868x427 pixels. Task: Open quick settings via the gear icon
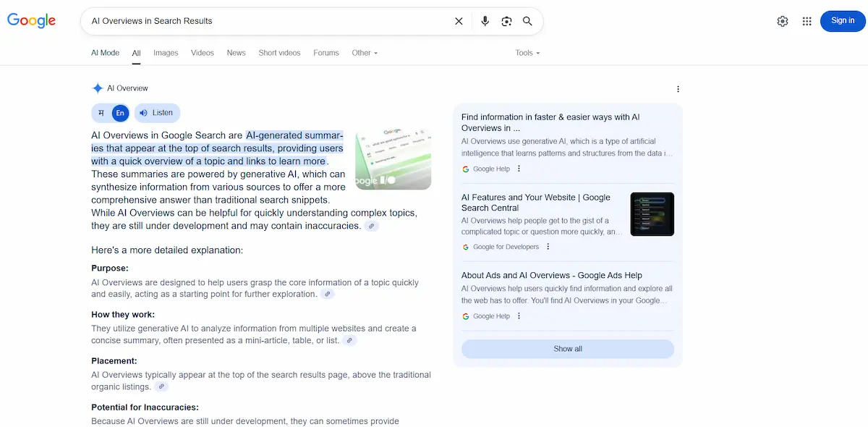pos(782,21)
